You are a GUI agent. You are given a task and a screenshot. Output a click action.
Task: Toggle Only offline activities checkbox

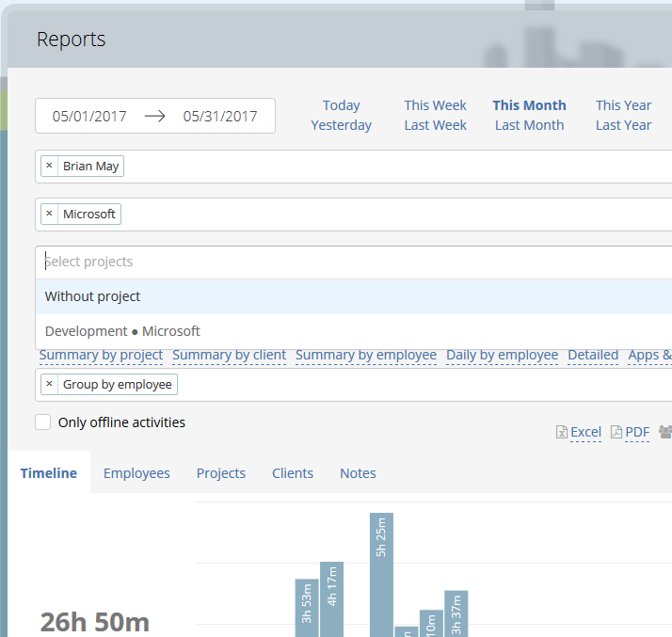pyautogui.click(x=43, y=422)
